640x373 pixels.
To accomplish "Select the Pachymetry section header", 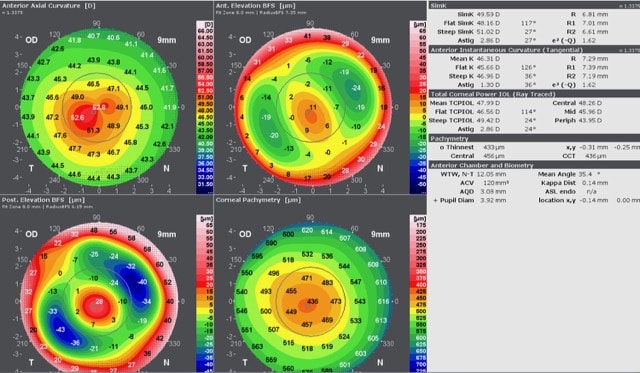I will point(534,138).
